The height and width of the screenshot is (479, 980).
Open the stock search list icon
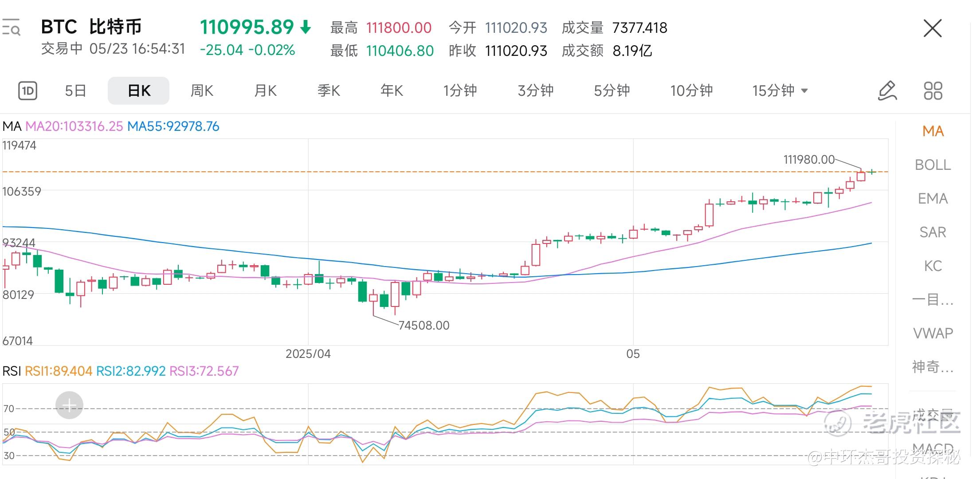point(11,27)
